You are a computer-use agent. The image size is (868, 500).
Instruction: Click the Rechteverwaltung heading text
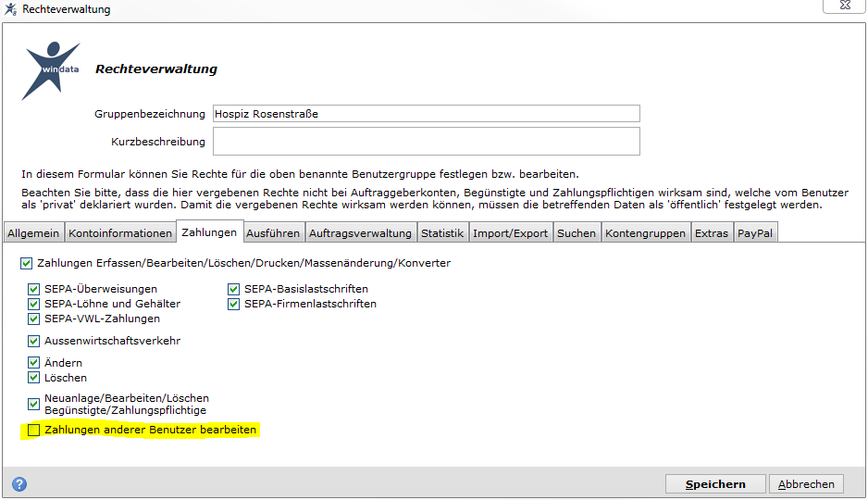point(156,69)
